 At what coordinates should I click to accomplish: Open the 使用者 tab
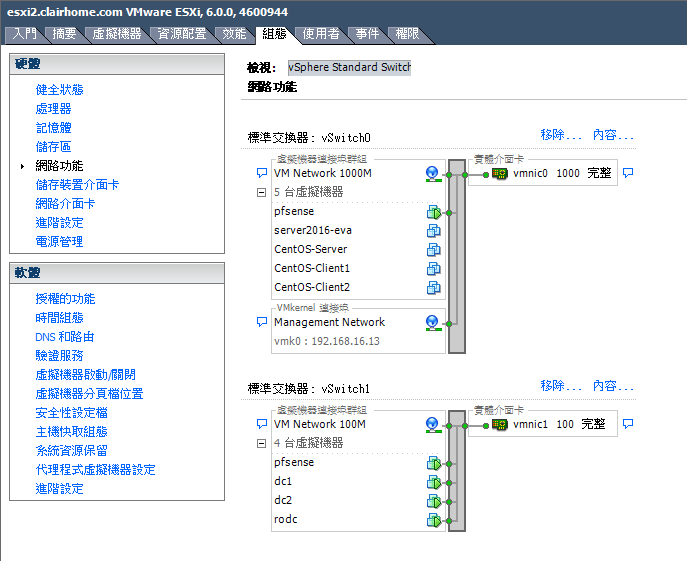coord(321,34)
